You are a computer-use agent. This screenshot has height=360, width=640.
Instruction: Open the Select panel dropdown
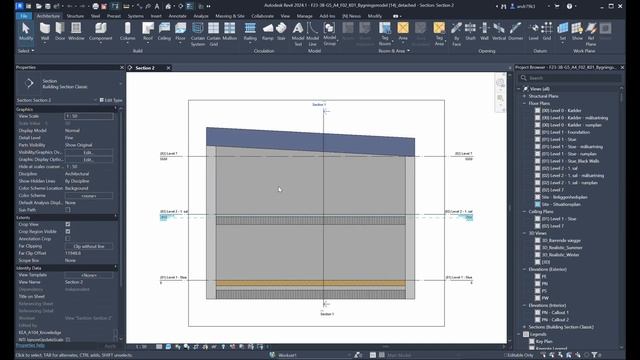[x=26, y=51]
